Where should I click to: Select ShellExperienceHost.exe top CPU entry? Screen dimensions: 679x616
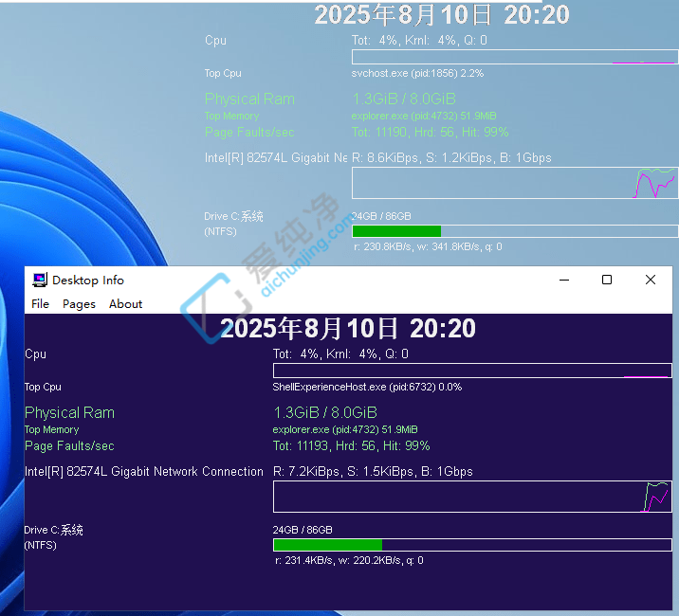(367, 387)
